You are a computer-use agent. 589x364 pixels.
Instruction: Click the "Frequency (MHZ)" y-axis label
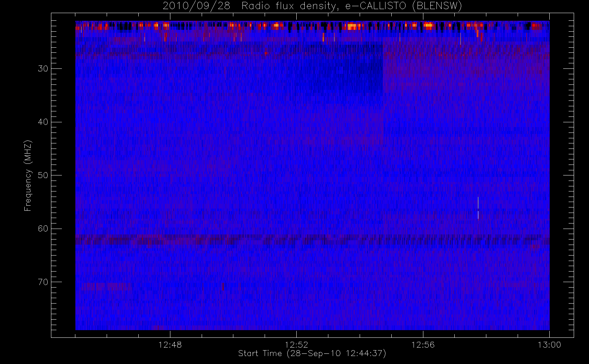click(28, 175)
